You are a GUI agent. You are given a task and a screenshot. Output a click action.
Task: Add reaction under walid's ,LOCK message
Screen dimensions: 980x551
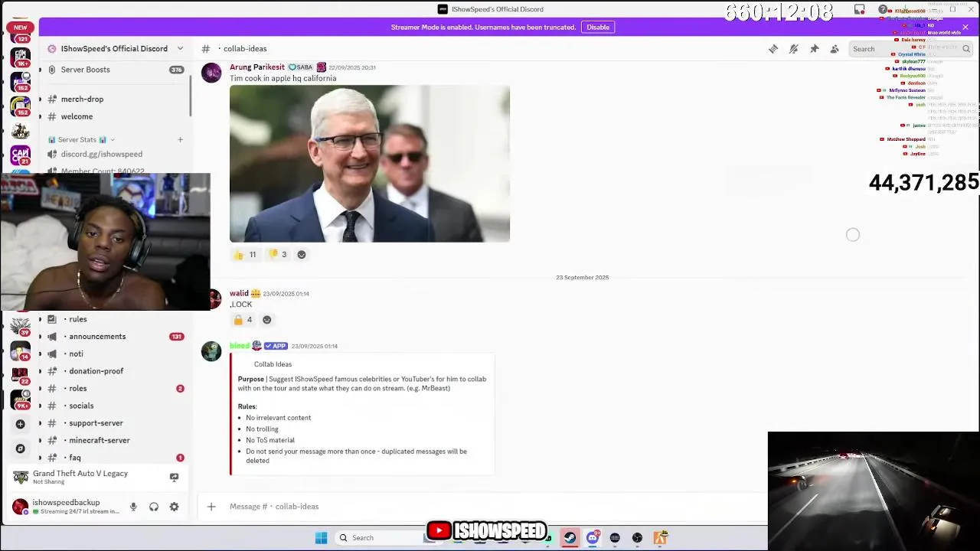point(267,320)
